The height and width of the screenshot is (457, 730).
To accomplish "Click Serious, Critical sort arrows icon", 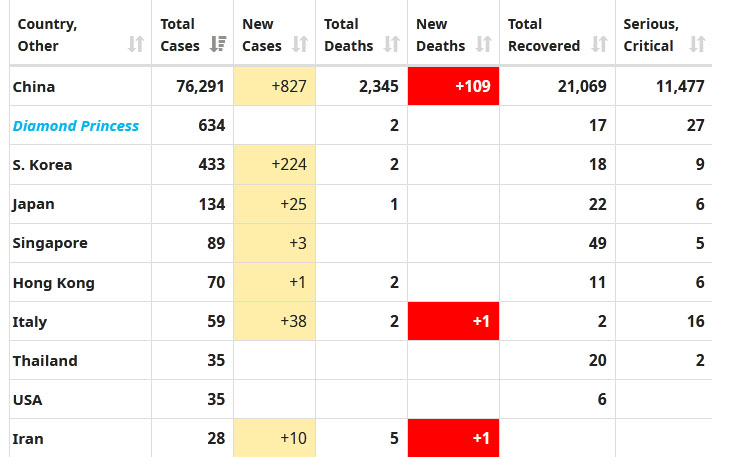I will point(697,45).
